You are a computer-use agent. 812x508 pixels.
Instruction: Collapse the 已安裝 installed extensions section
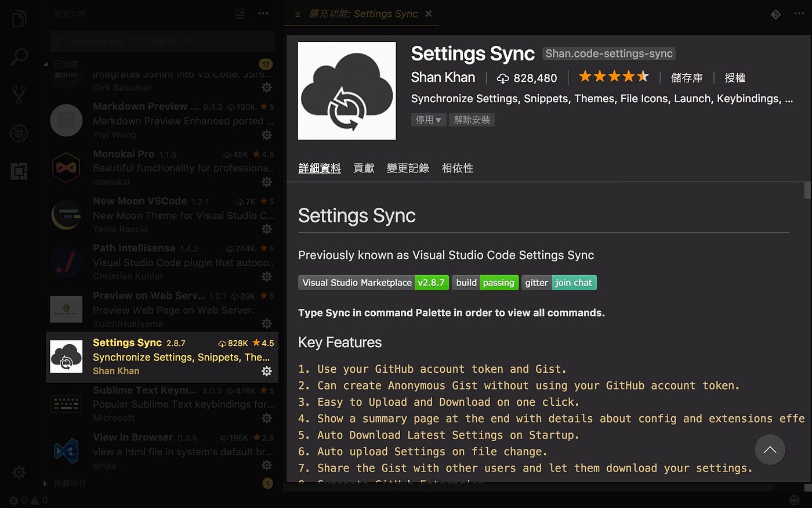pyautogui.click(x=45, y=64)
